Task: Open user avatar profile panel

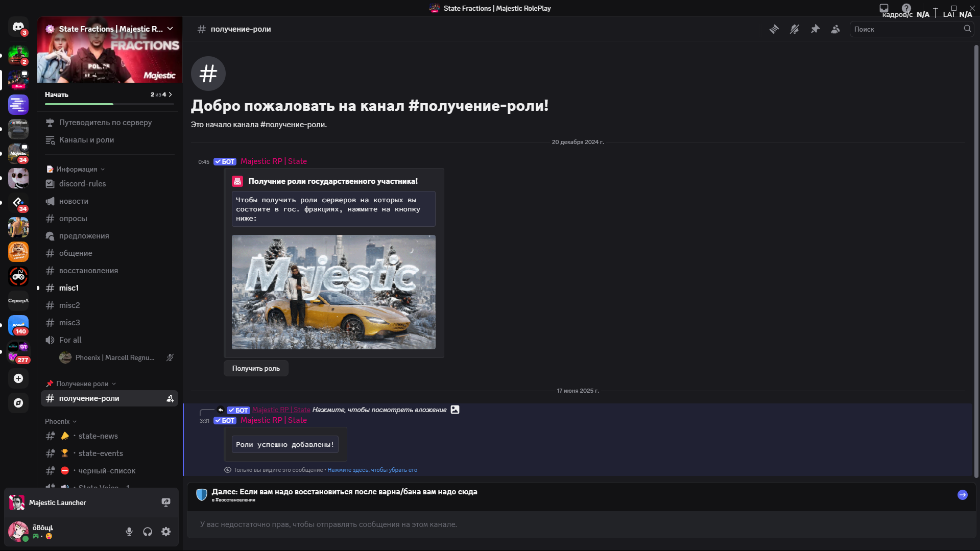Action: coord(18,532)
